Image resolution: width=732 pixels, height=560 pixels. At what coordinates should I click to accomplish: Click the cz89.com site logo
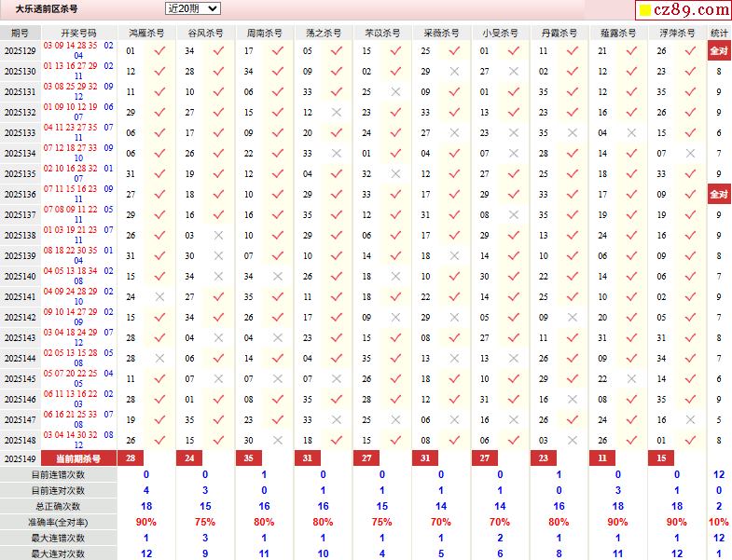point(683,10)
